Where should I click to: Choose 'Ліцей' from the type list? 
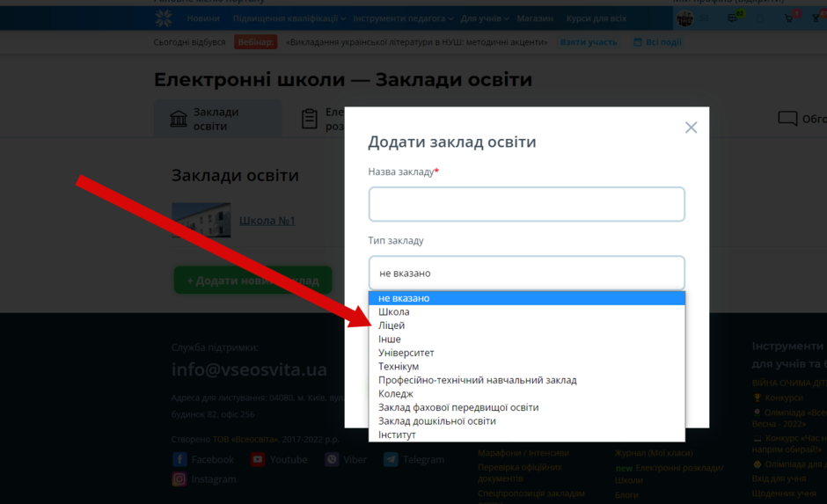(526, 325)
